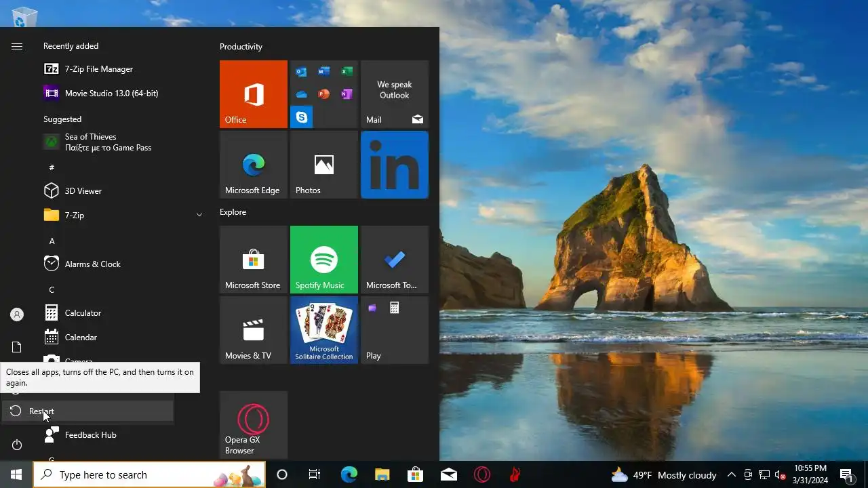Open volume control in system tray
868x488 pixels.
781,475
